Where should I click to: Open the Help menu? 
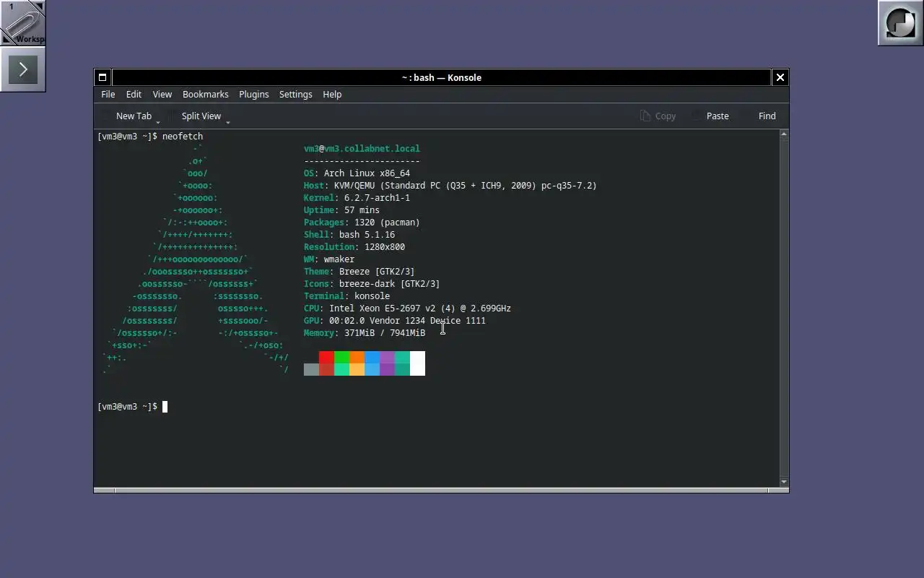tap(332, 95)
